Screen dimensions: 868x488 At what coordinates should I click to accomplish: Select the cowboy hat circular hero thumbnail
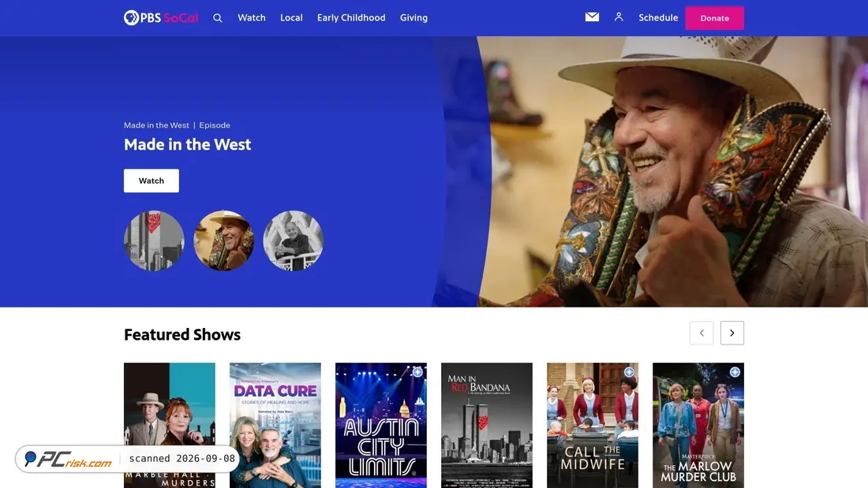pyautogui.click(x=223, y=240)
